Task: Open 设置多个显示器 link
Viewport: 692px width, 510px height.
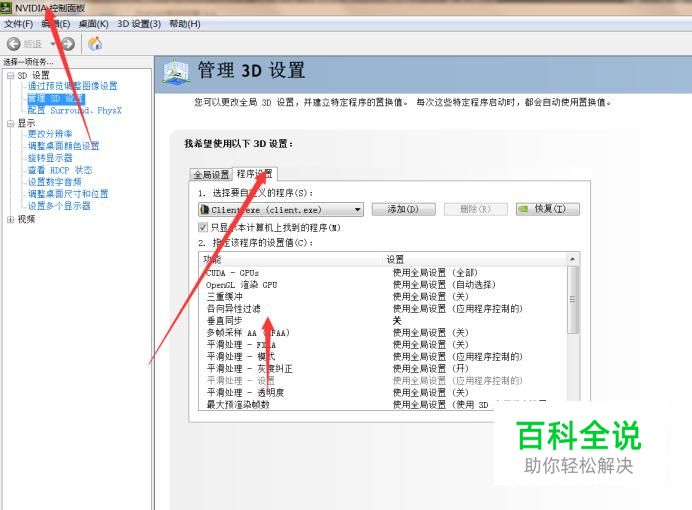Action: (59, 206)
